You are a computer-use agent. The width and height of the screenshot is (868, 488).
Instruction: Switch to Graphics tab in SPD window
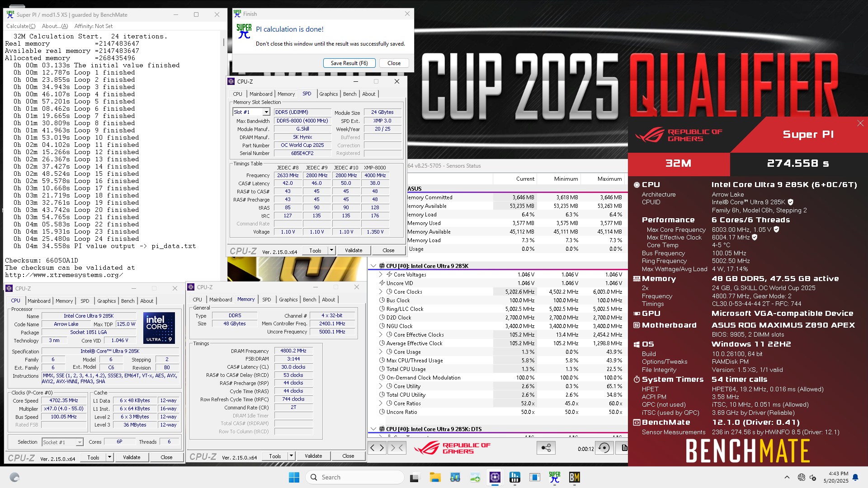tap(329, 94)
